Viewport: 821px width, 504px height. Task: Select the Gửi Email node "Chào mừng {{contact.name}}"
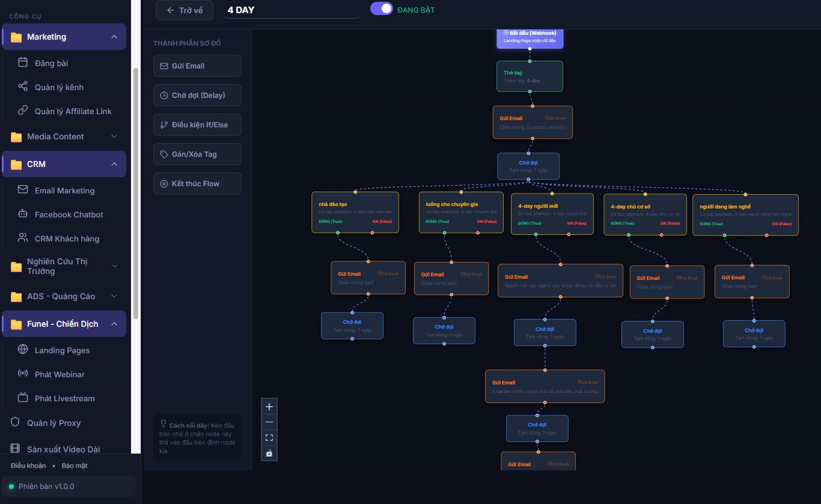tap(533, 123)
